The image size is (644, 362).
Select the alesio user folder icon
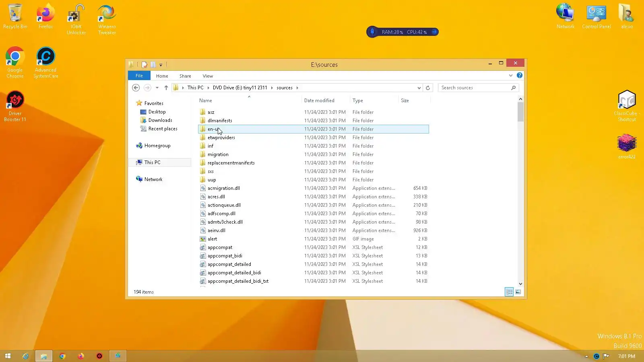(x=627, y=16)
